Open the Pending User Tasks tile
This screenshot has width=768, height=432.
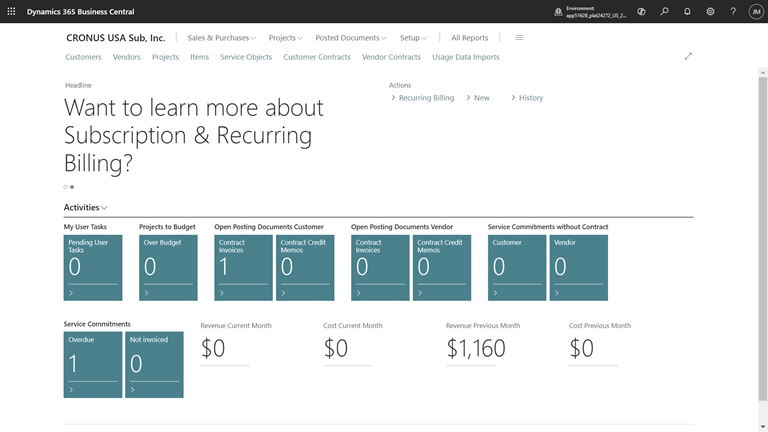pyautogui.click(x=93, y=267)
